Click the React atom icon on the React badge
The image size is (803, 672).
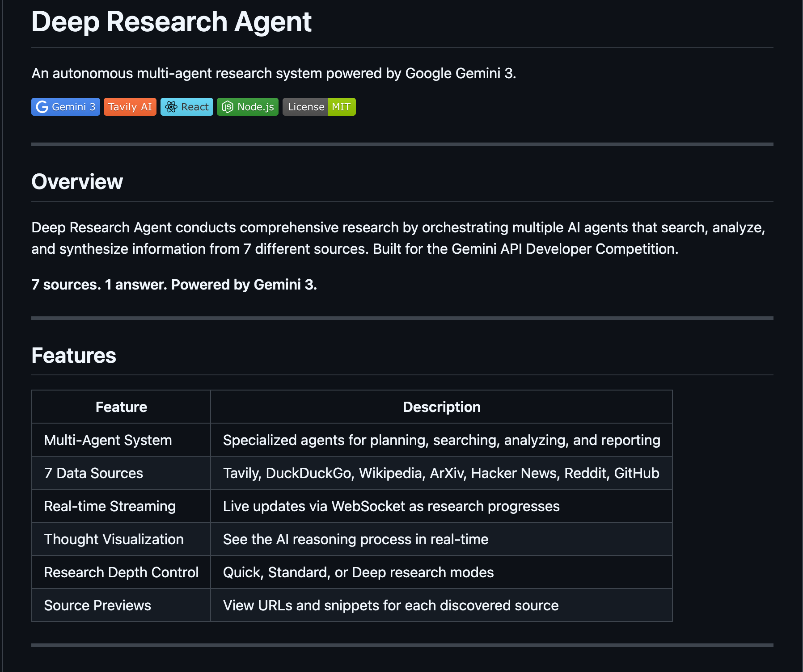click(171, 107)
